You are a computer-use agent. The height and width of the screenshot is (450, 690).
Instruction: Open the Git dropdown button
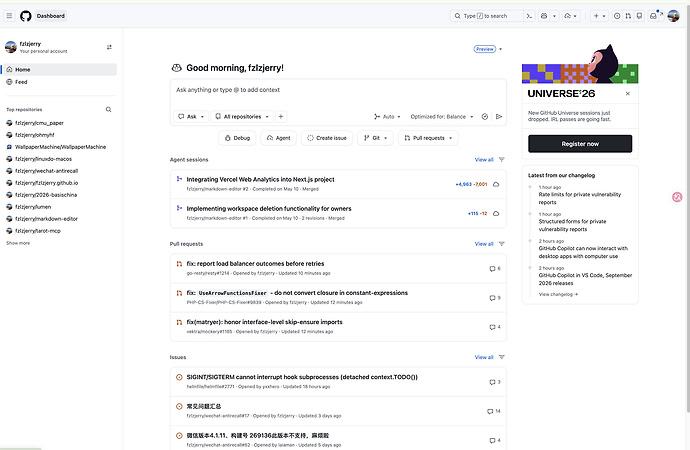(375, 138)
